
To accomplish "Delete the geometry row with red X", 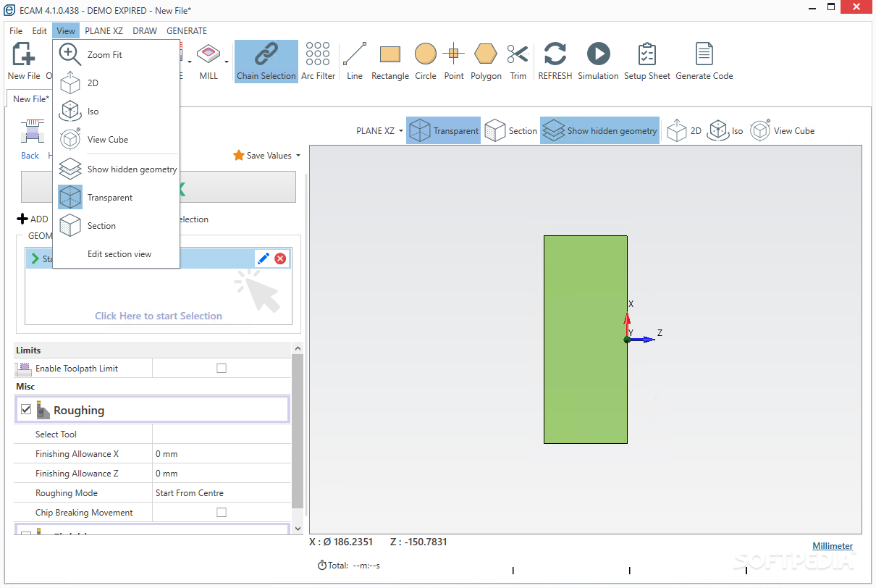I will (280, 259).
